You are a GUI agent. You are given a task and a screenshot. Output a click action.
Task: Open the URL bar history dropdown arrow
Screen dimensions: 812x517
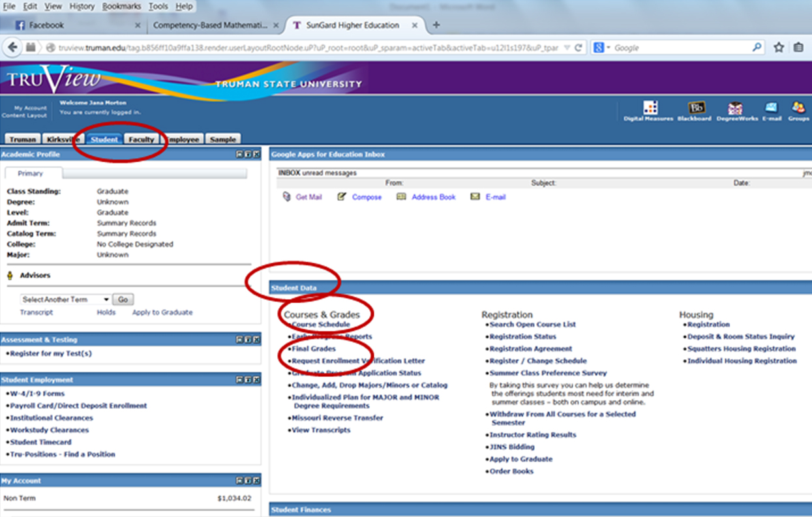click(x=566, y=48)
